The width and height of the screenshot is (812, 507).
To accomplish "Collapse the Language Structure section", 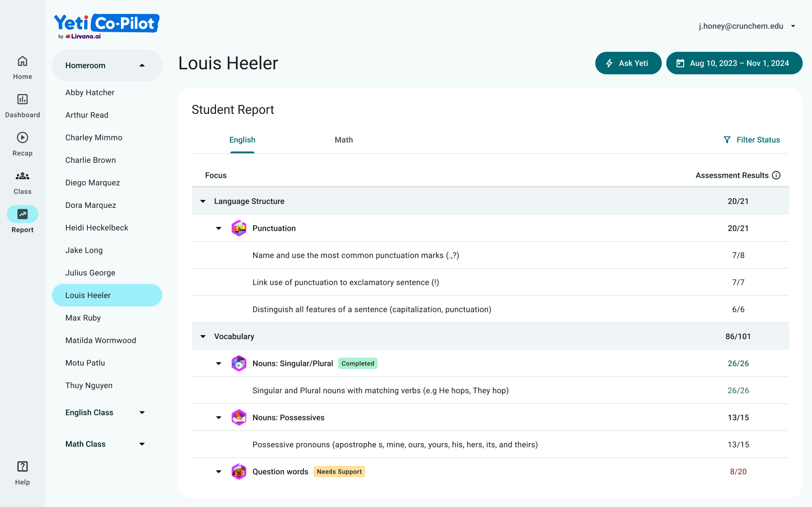I will click(x=203, y=202).
